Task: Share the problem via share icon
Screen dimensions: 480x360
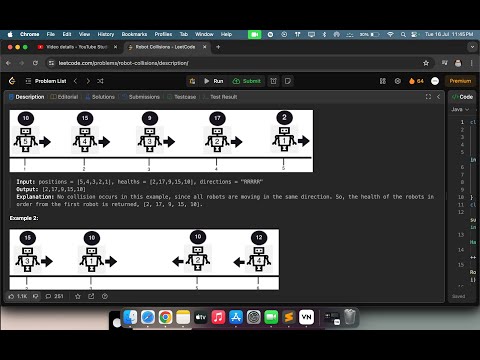Action: click(91, 296)
